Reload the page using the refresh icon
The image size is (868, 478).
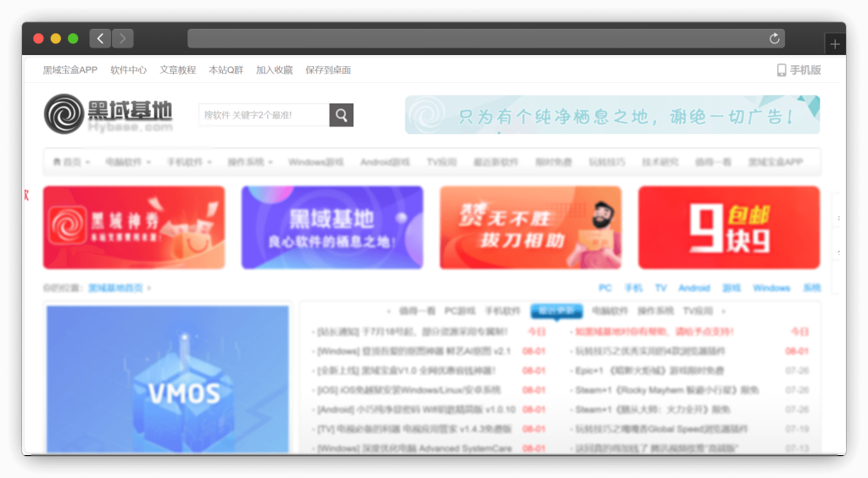pyautogui.click(x=774, y=38)
